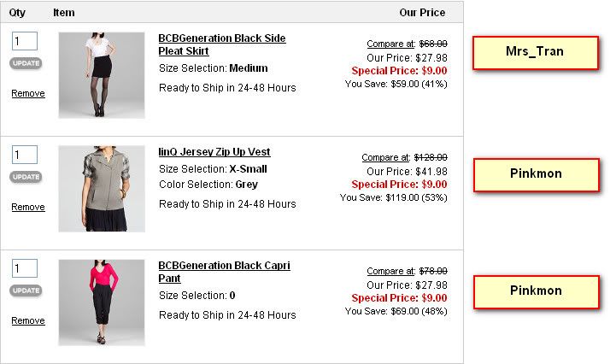Click Update button for the Black Side Pleat Skirt
Screen dimensions: 616x364
[x=26, y=63]
